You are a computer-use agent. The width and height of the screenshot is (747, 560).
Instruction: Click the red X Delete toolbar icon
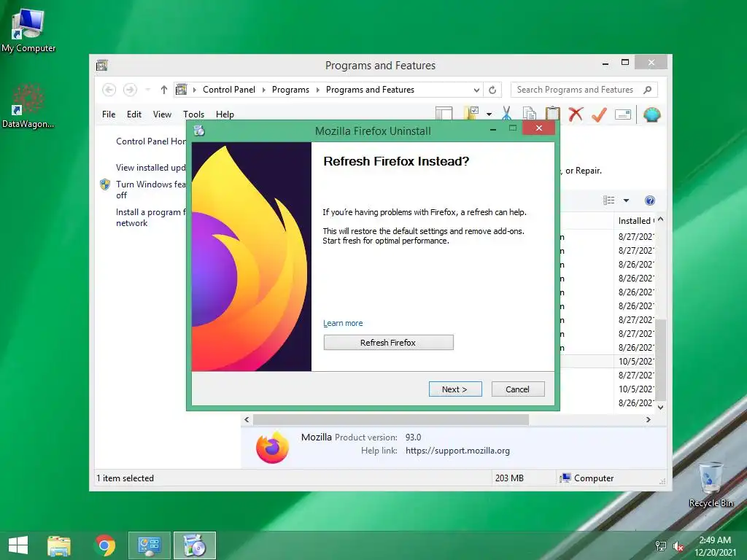coord(576,114)
